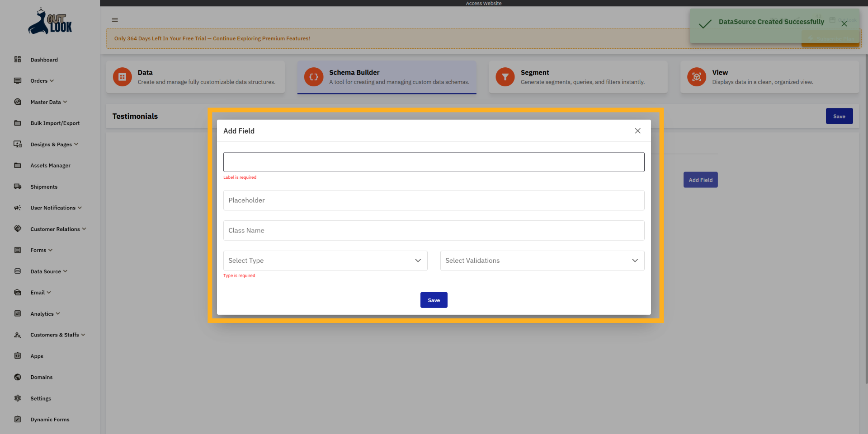This screenshot has width=868, height=434.
Task: Expand the Email chevron
Action: [49, 292]
